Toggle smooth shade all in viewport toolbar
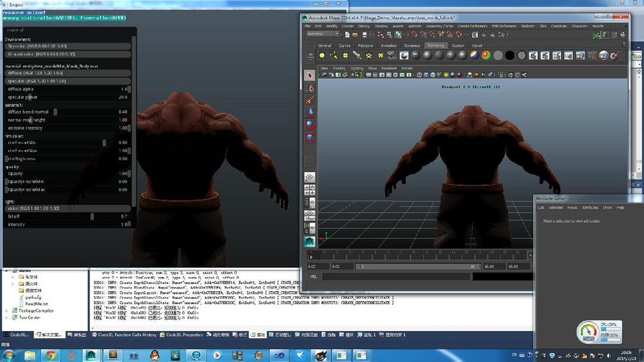644x362 pixels. pos(426,75)
